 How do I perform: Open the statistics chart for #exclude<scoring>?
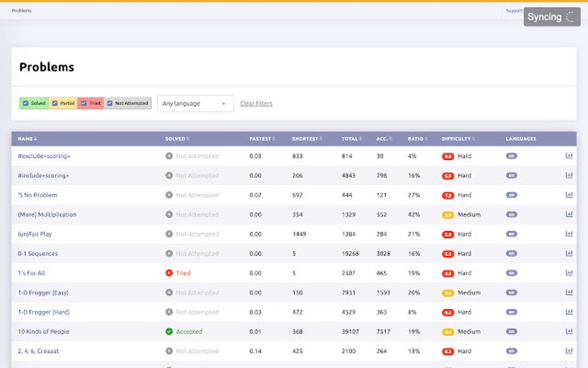coord(570,155)
